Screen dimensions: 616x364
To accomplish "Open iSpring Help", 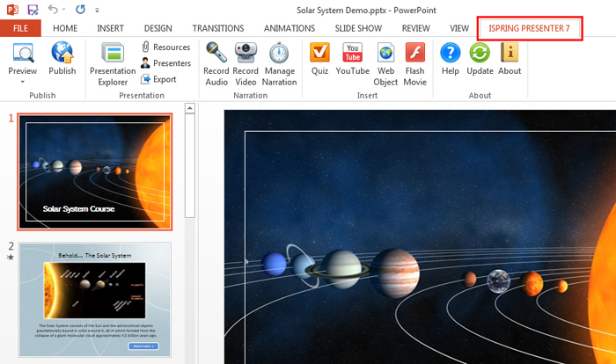I will 451,59.
